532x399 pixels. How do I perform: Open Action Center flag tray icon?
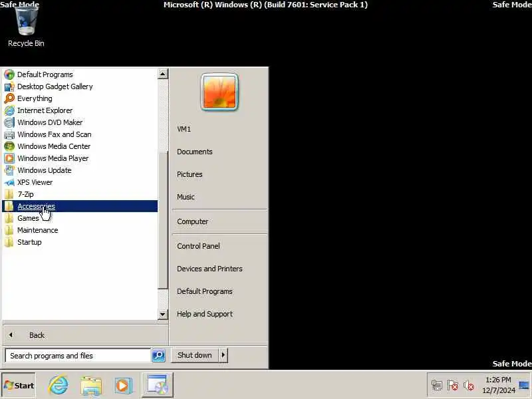tap(453, 386)
